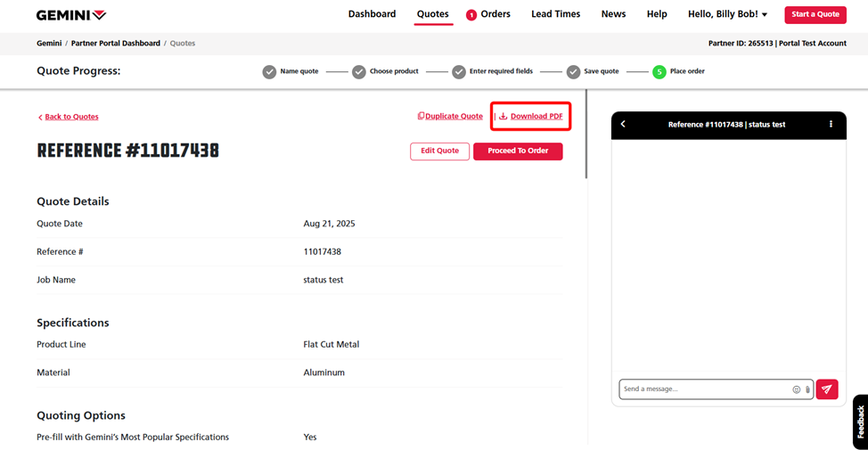Expand the Hello, Billy Bob user dropdown
This screenshot has height=450, width=868.
click(727, 14)
